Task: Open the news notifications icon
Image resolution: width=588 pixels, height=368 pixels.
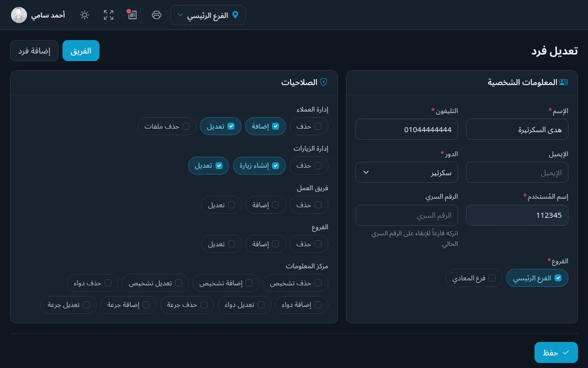Action: pyautogui.click(x=132, y=15)
